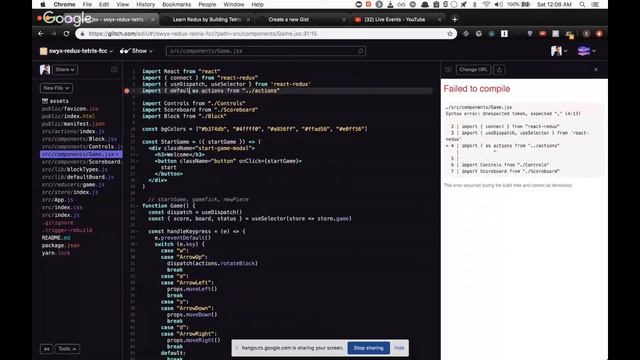The image size is (640, 360).
Task: Click the search magnifier in the file search box
Action: click(360, 51)
